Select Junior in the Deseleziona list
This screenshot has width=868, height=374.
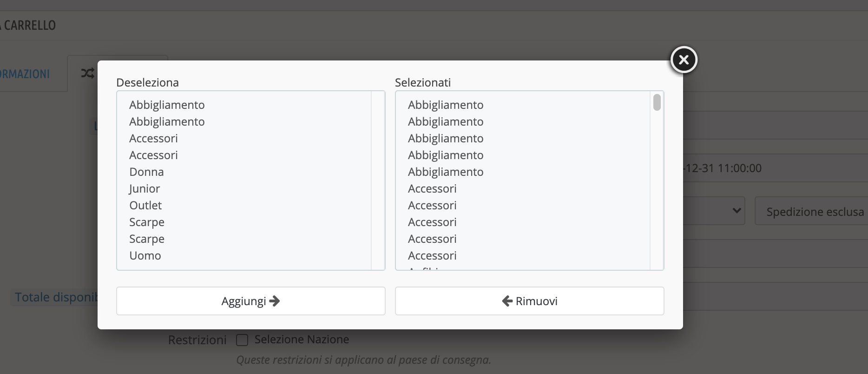tap(145, 189)
